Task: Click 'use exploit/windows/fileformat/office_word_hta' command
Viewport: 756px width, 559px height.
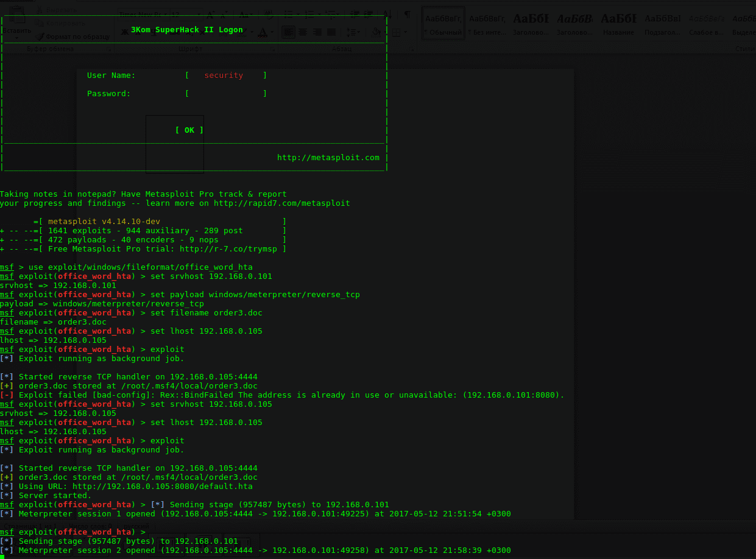Action: (141, 267)
